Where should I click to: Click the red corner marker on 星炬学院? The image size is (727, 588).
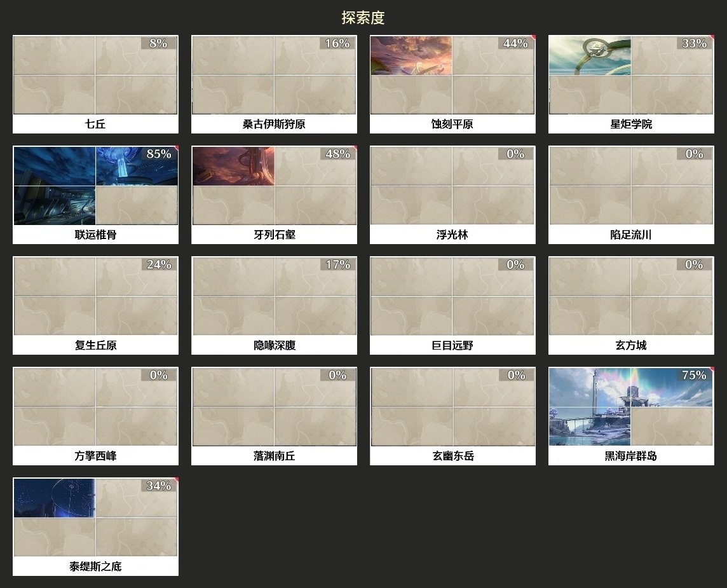[712, 37]
